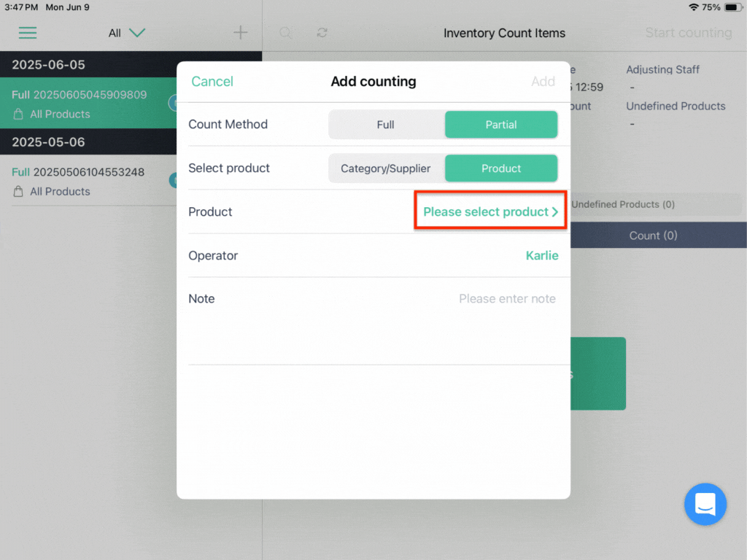Open the hamburger menu icon
This screenshot has width=747, height=560.
[28, 33]
